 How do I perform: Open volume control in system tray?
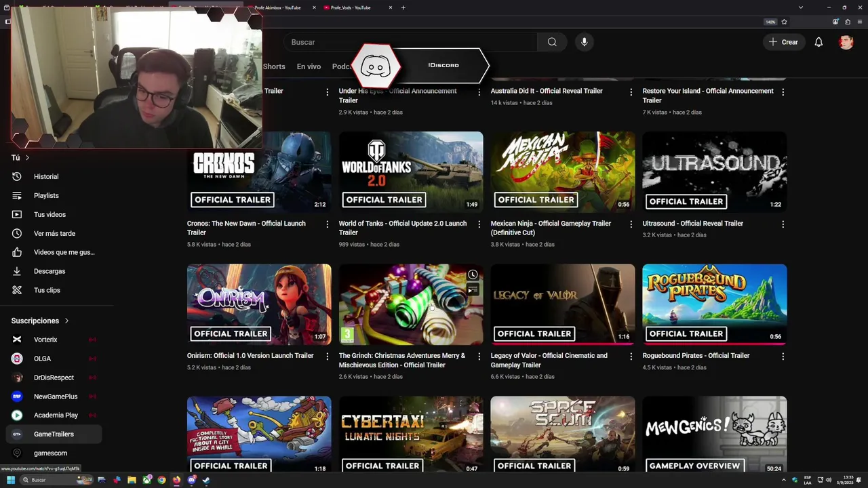(828, 480)
